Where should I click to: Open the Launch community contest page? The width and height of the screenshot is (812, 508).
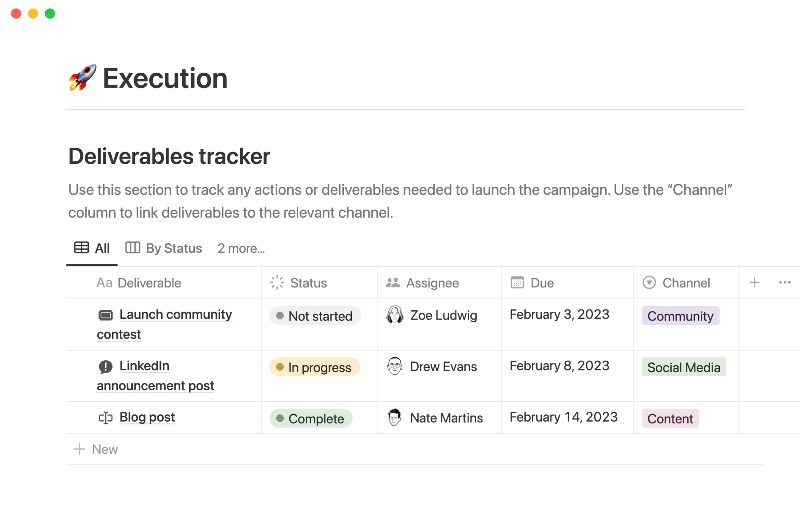click(x=176, y=315)
